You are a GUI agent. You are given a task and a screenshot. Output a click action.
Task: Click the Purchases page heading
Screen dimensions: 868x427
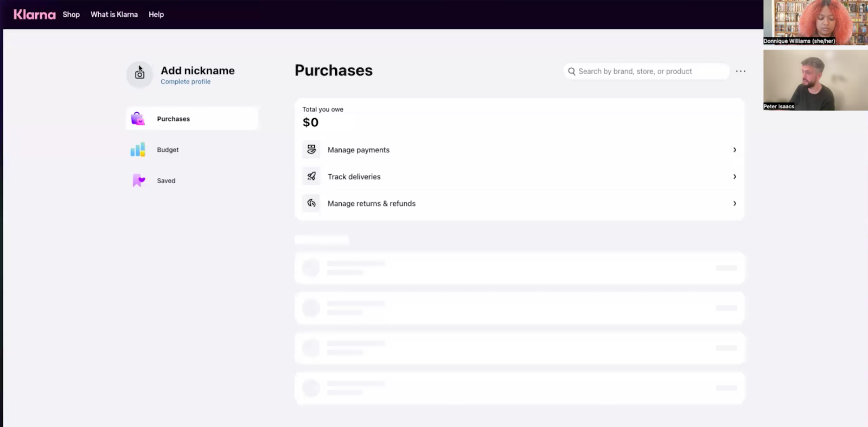click(334, 70)
